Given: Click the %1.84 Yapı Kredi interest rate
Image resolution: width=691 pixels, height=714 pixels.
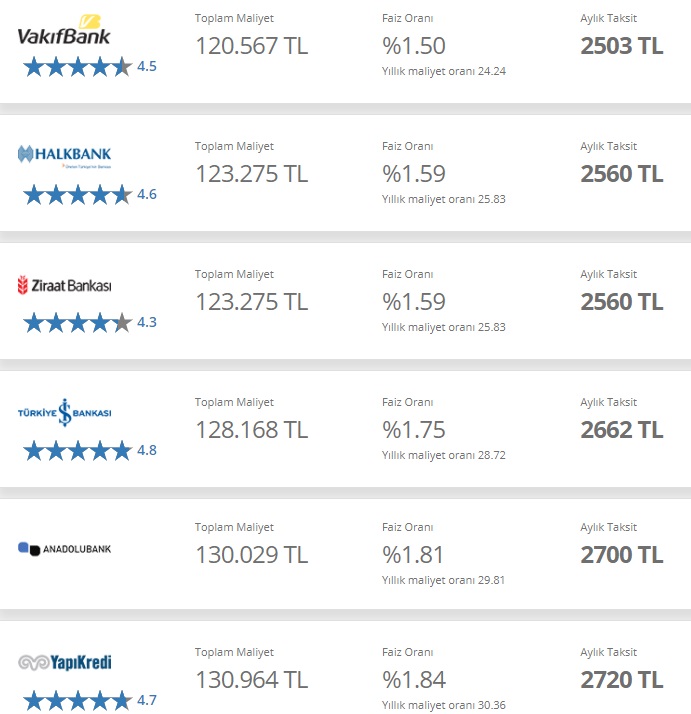Looking at the screenshot, I should coord(413,681).
